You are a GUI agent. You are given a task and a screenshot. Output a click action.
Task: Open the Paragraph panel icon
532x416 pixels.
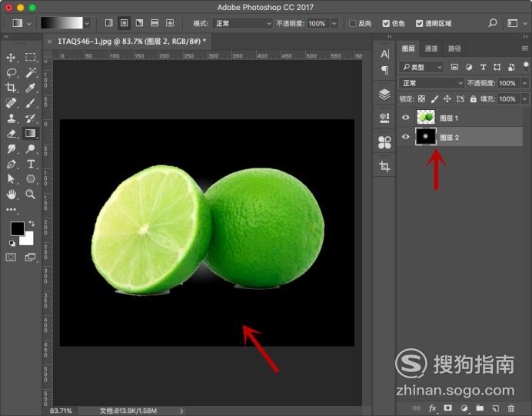click(384, 70)
